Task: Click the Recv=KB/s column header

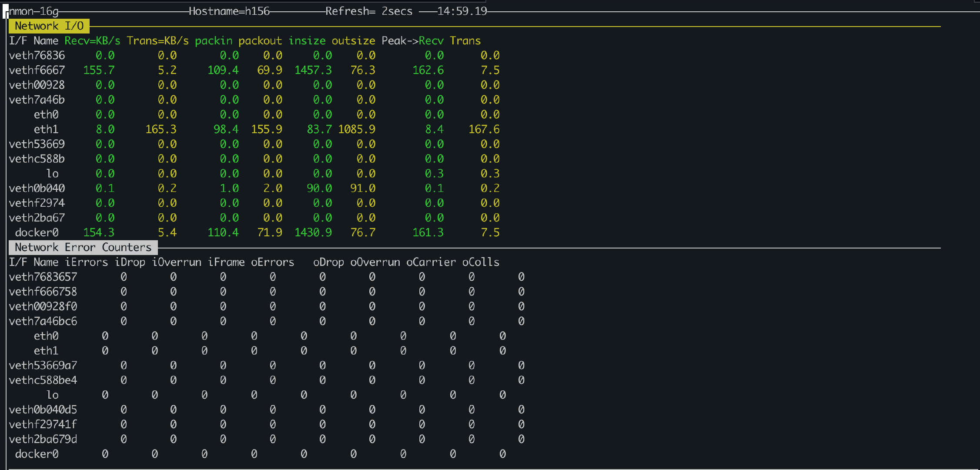Action: (92, 41)
